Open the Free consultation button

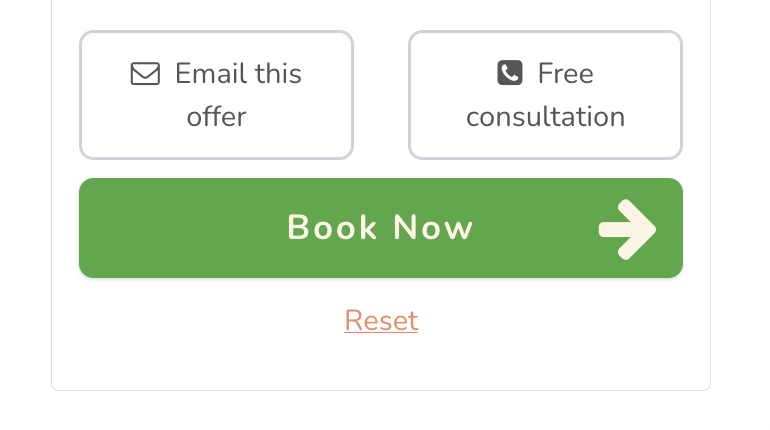click(545, 95)
